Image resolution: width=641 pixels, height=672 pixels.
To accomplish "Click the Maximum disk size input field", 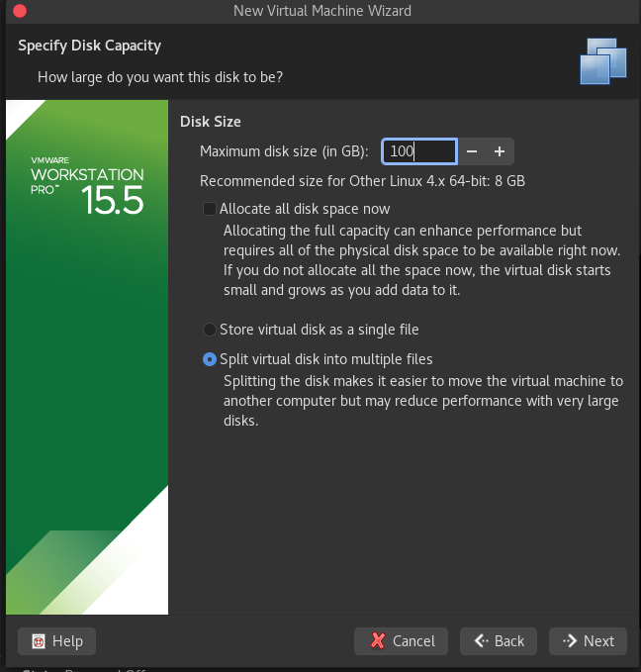I will 419,151.
